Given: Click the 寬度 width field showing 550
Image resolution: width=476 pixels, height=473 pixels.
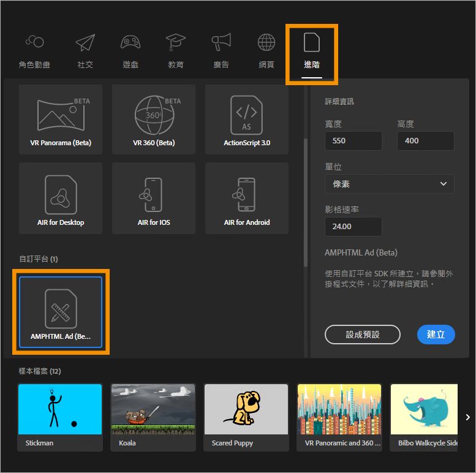Looking at the screenshot, I should tap(353, 140).
